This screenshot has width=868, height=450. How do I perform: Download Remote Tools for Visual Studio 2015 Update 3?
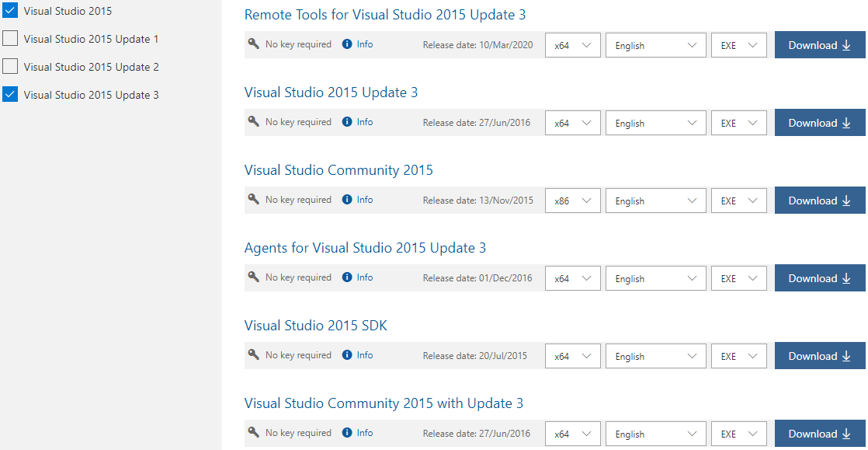820,45
